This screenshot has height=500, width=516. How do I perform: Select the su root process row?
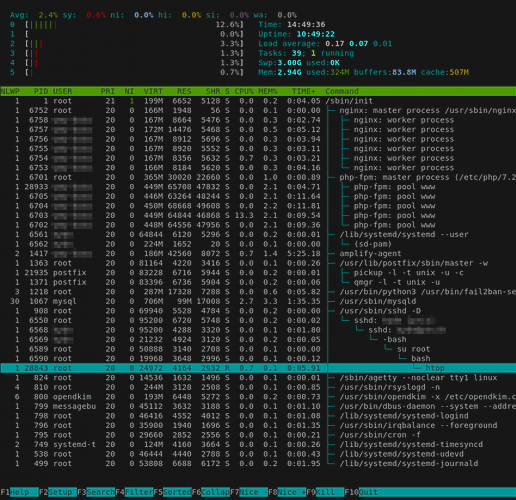pyautogui.click(x=258, y=349)
